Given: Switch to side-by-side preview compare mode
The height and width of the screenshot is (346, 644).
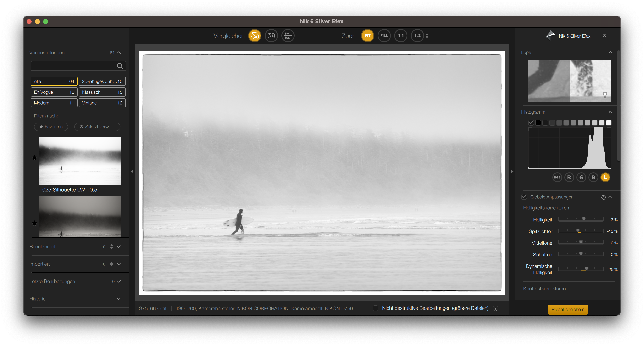Looking at the screenshot, I should [288, 36].
